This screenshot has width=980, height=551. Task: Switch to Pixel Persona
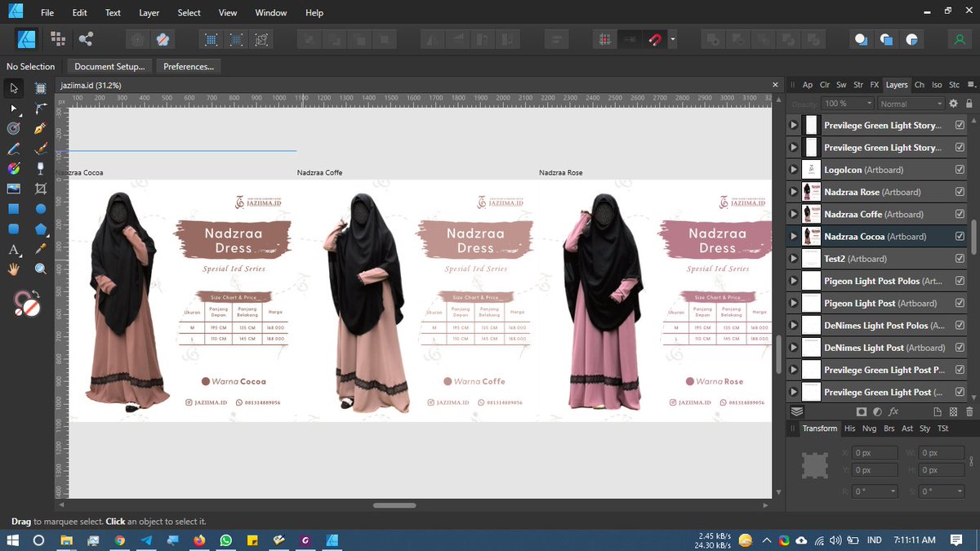click(57, 38)
